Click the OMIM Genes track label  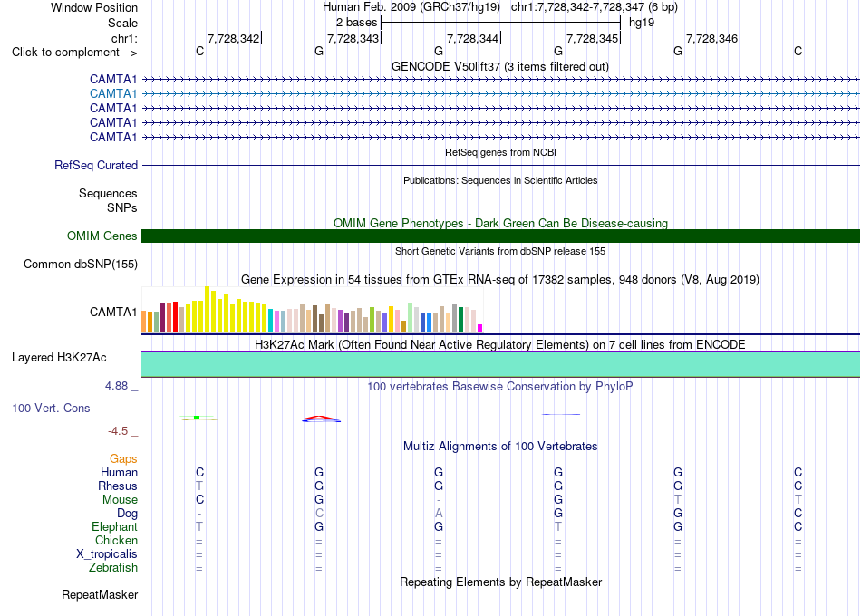(x=102, y=236)
